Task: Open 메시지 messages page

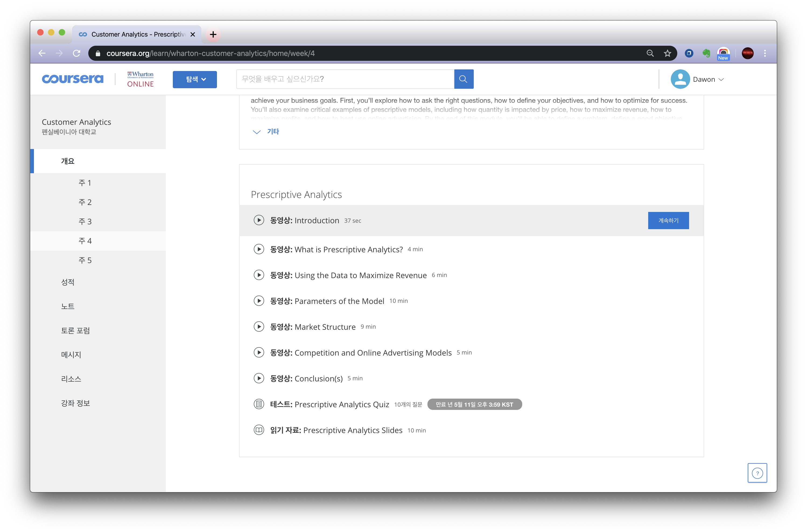Action: click(71, 354)
